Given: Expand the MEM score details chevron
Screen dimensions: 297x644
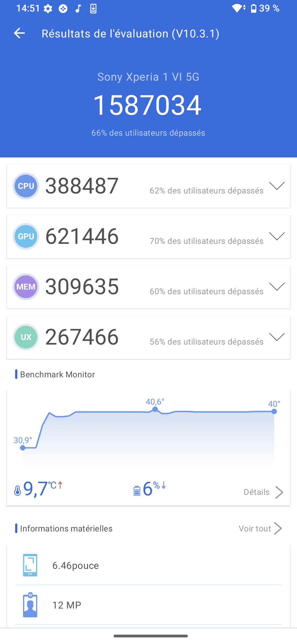Looking at the screenshot, I should tap(277, 287).
